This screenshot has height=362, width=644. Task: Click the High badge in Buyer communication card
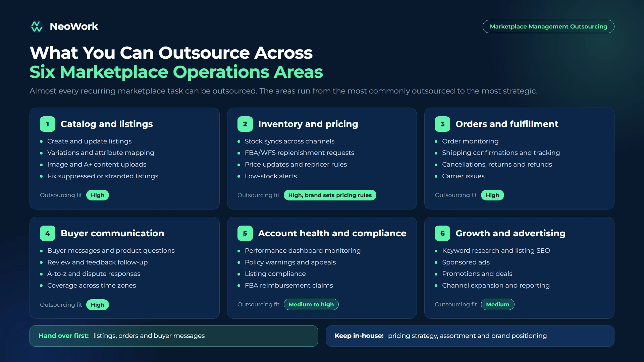[x=98, y=305]
